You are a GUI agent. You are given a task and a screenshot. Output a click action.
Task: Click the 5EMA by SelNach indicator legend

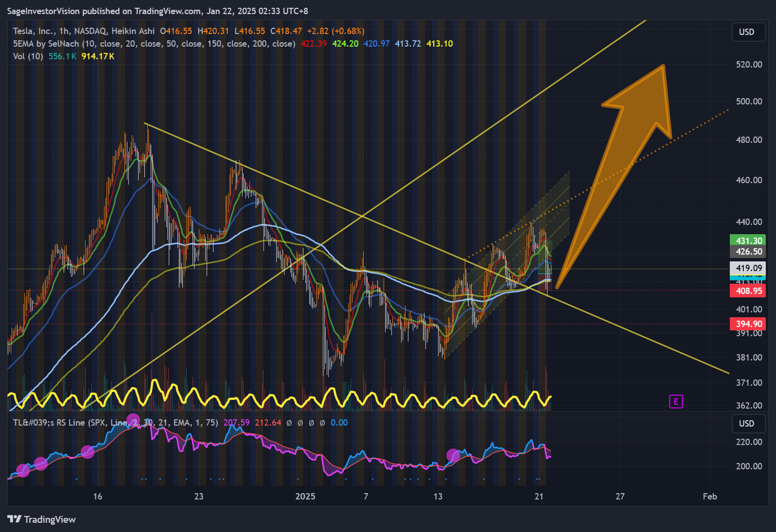click(x=154, y=44)
